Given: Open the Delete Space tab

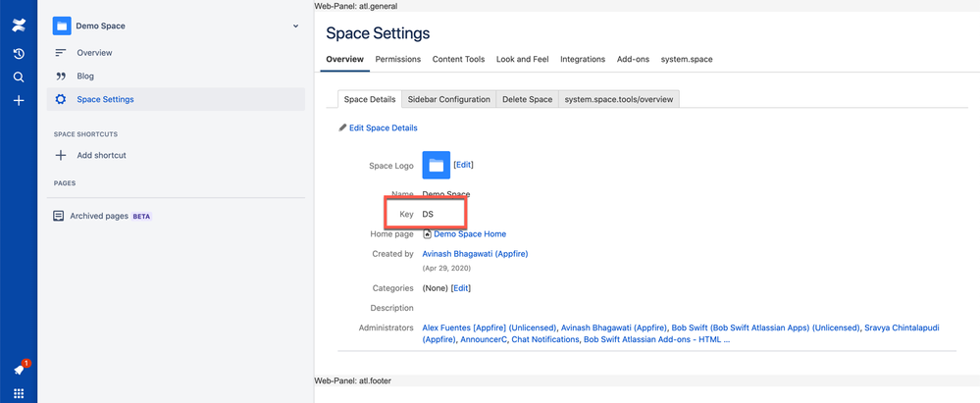Looking at the screenshot, I should [527, 99].
